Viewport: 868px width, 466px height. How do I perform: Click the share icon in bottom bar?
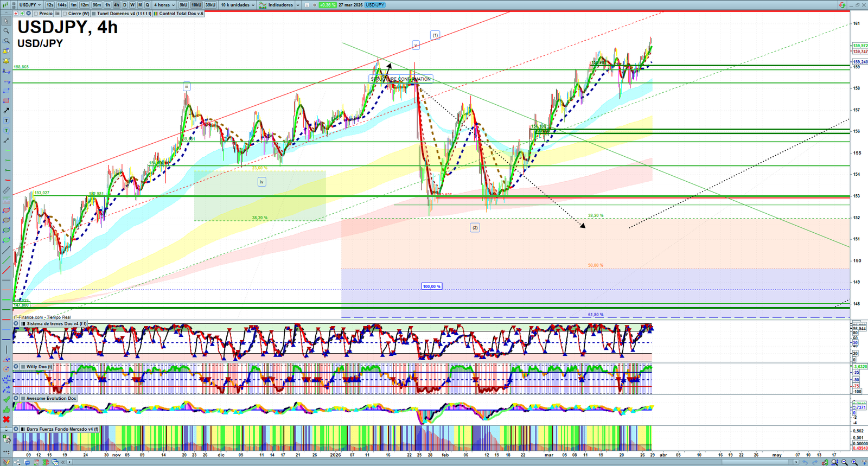point(17,462)
